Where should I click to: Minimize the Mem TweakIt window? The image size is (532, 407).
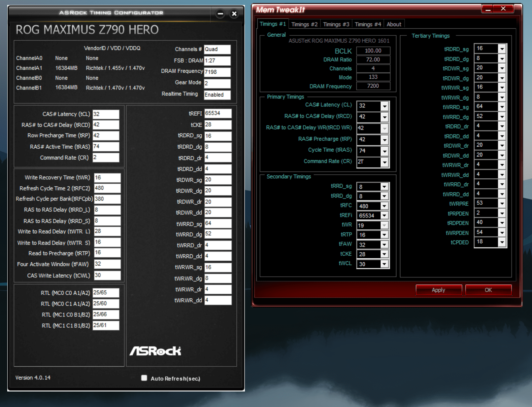(487, 9)
